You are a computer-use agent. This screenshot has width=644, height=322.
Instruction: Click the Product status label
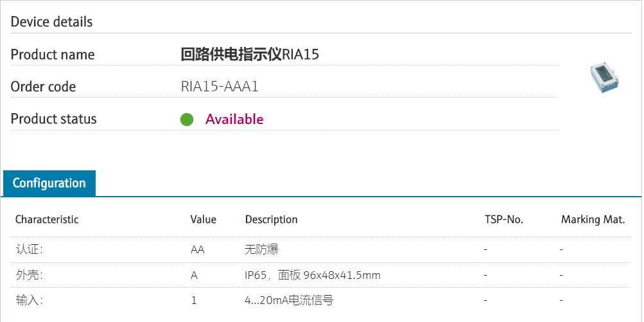[54, 119]
